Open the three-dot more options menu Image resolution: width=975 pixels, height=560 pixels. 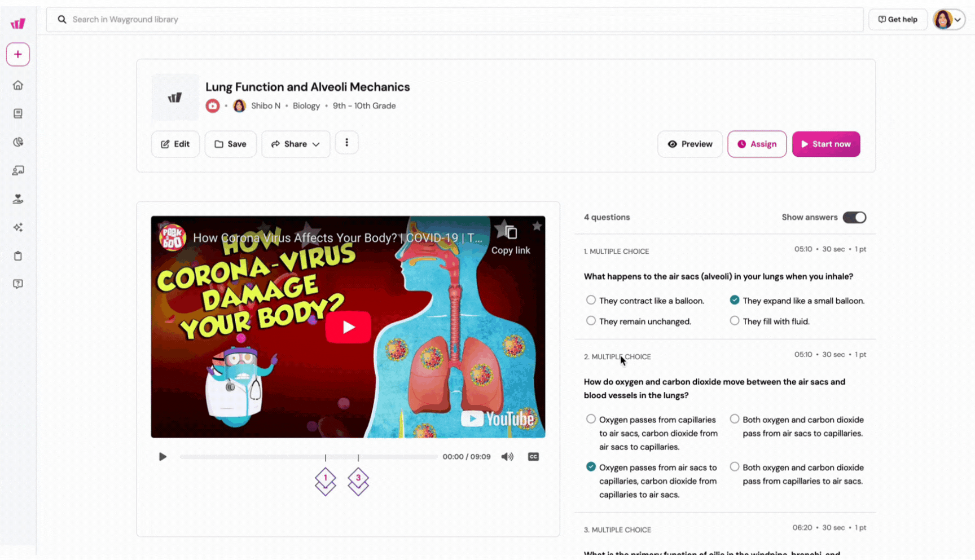tap(346, 143)
